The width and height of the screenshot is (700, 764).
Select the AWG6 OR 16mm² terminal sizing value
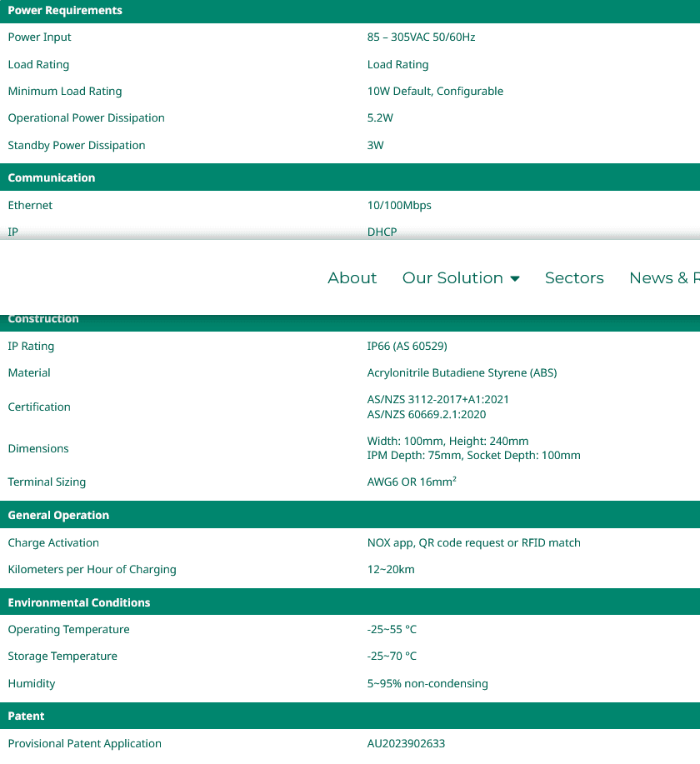[x=412, y=482]
